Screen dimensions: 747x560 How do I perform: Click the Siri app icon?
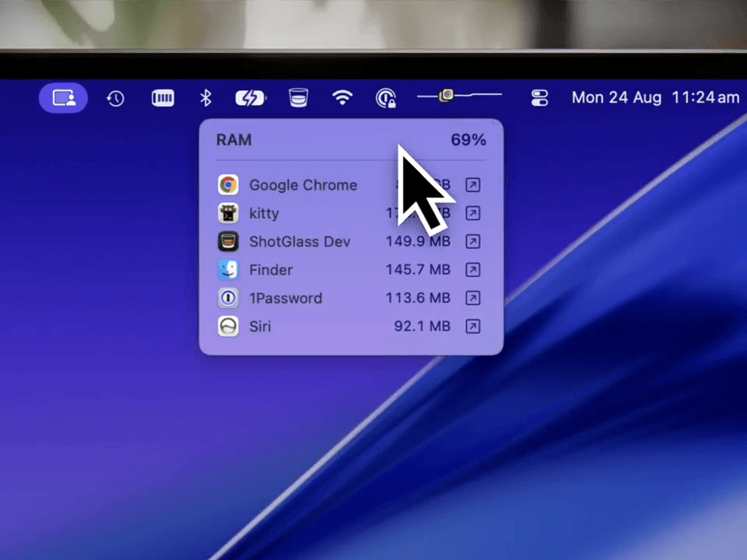click(x=228, y=326)
